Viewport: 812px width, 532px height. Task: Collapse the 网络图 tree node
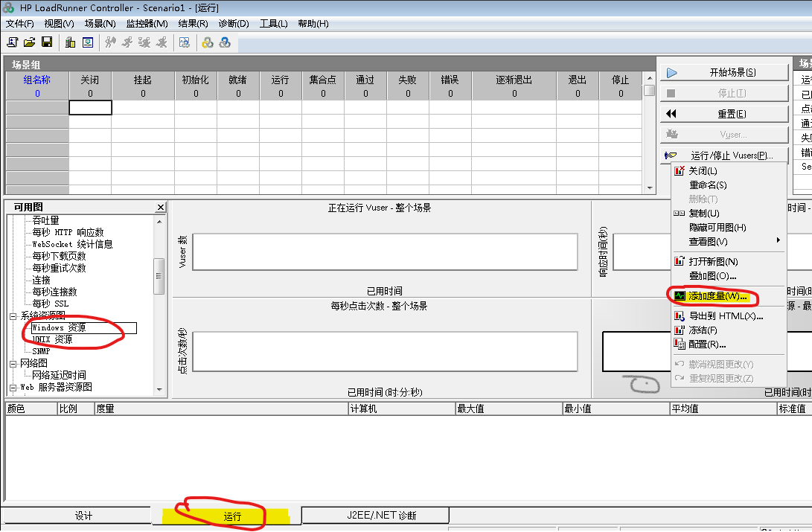[13, 364]
